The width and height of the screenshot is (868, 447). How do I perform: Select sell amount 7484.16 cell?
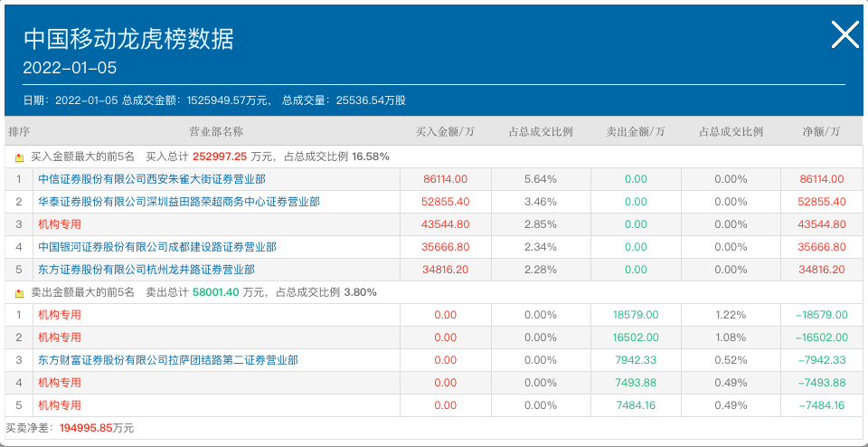tap(636, 405)
